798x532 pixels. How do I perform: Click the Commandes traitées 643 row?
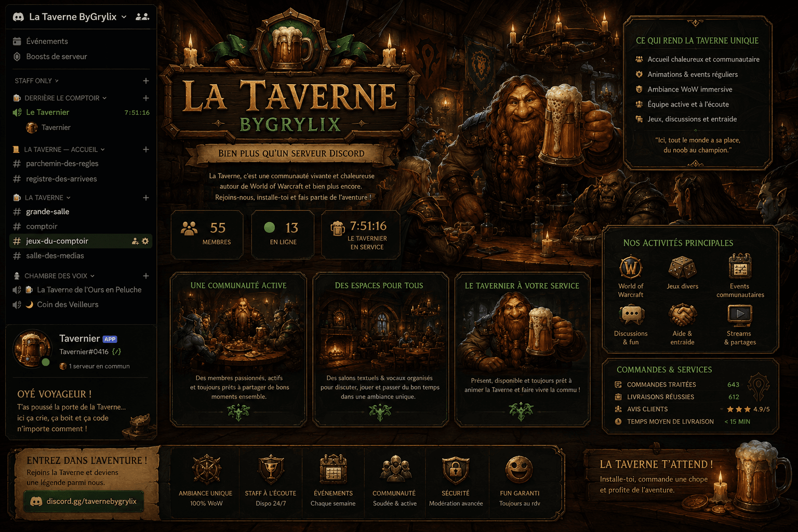point(677,384)
